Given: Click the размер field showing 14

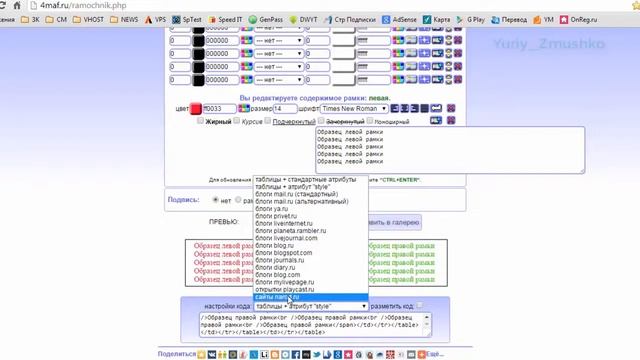Looking at the screenshot, I should (285, 109).
